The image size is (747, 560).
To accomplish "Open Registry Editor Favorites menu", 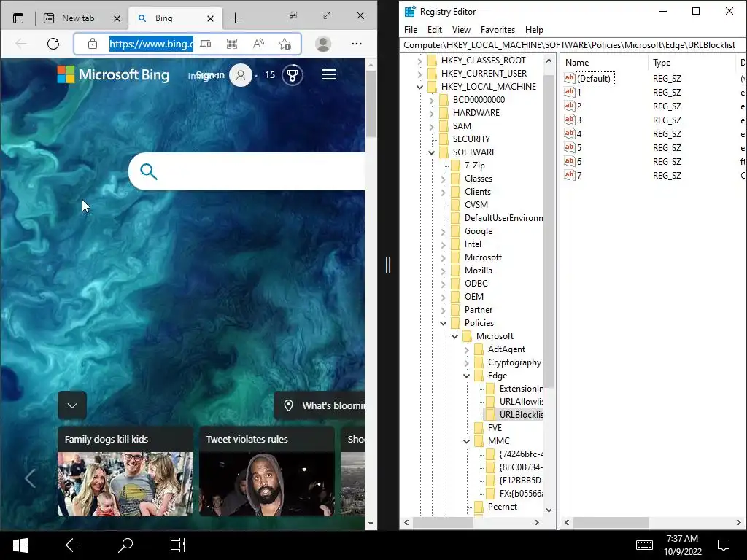I will point(498,29).
